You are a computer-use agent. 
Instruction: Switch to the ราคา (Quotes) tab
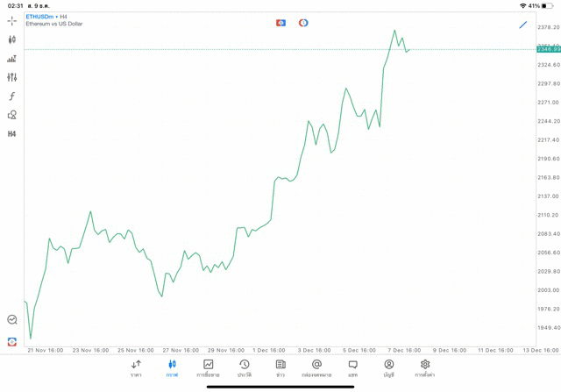click(x=136, y=368)
